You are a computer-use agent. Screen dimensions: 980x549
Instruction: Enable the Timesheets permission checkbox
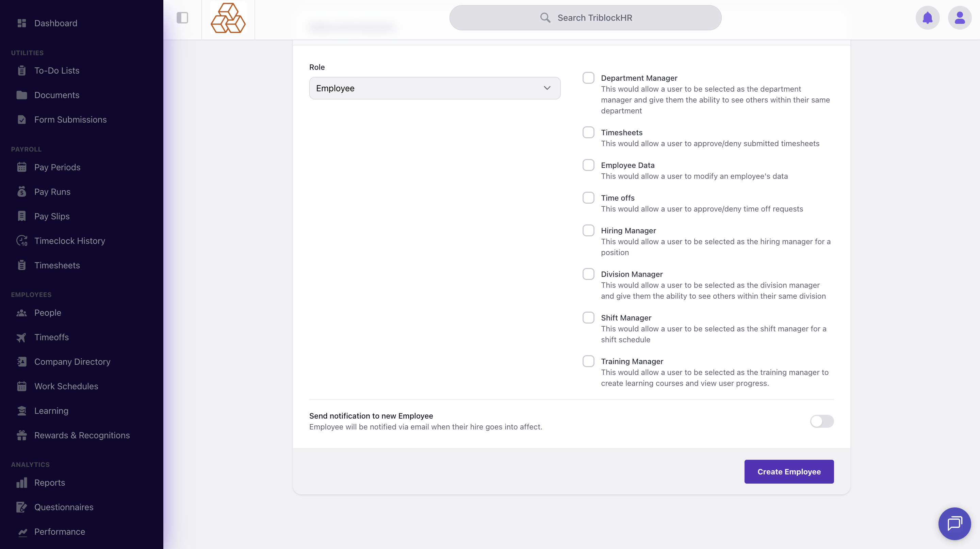point(588,132)
